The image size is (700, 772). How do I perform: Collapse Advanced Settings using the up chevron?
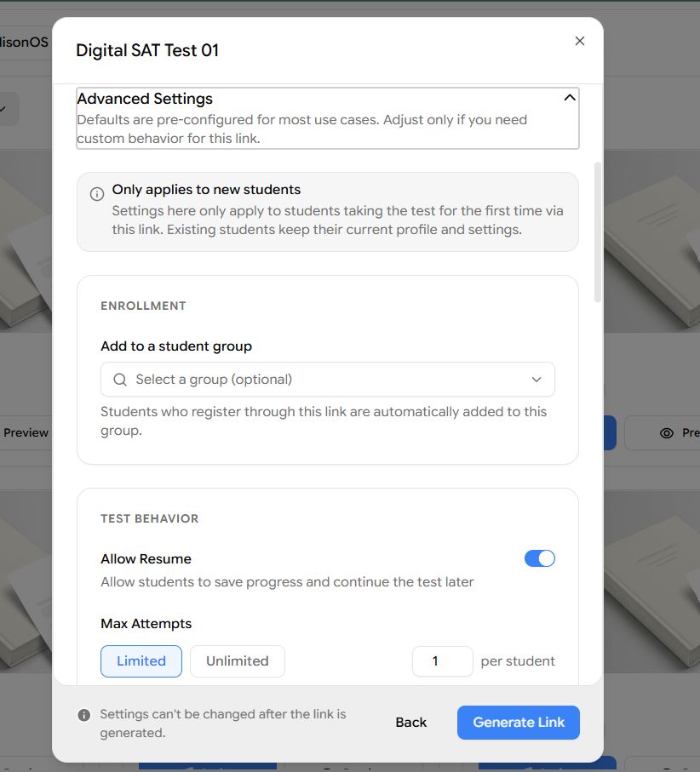click(570, 98)
